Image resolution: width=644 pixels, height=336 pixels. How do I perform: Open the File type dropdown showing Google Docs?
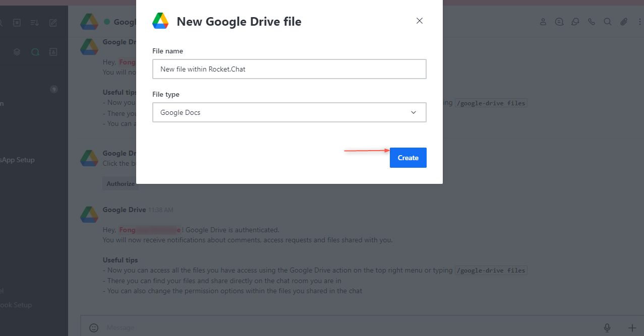(x=289, y=112)
